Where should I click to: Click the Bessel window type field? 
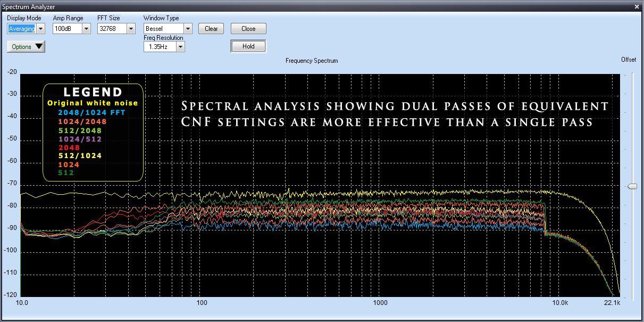coord(163,29)
